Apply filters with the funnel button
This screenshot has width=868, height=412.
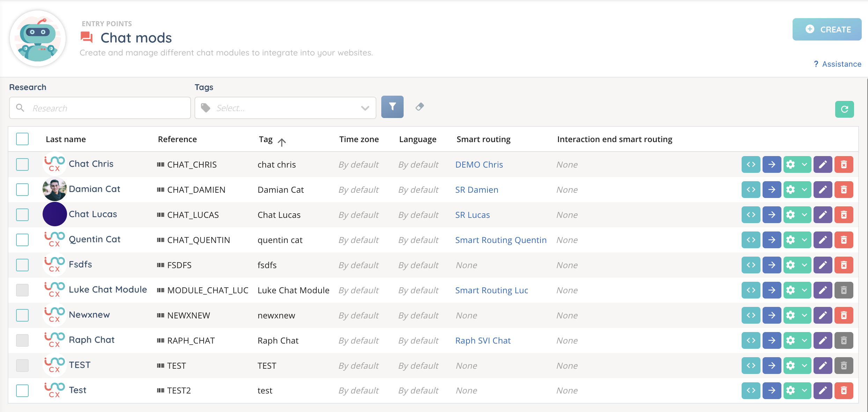point(392,107)
